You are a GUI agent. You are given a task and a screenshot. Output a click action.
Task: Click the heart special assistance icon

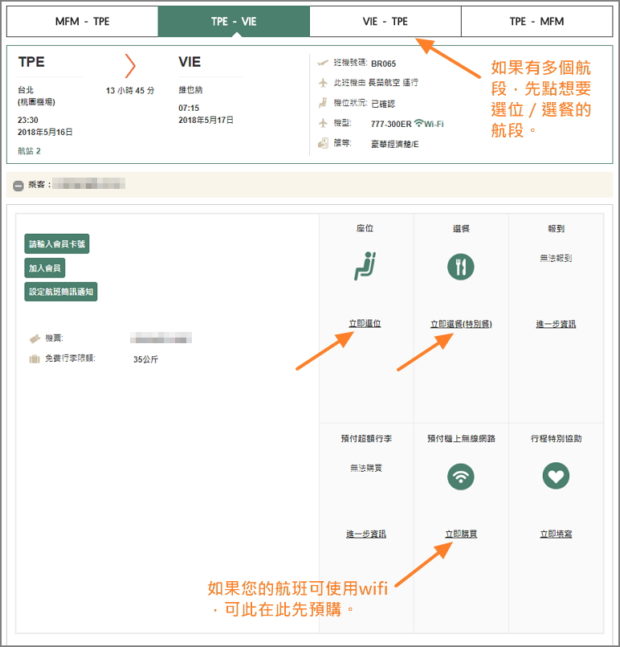pyautogui.click(x=556, y=476)
